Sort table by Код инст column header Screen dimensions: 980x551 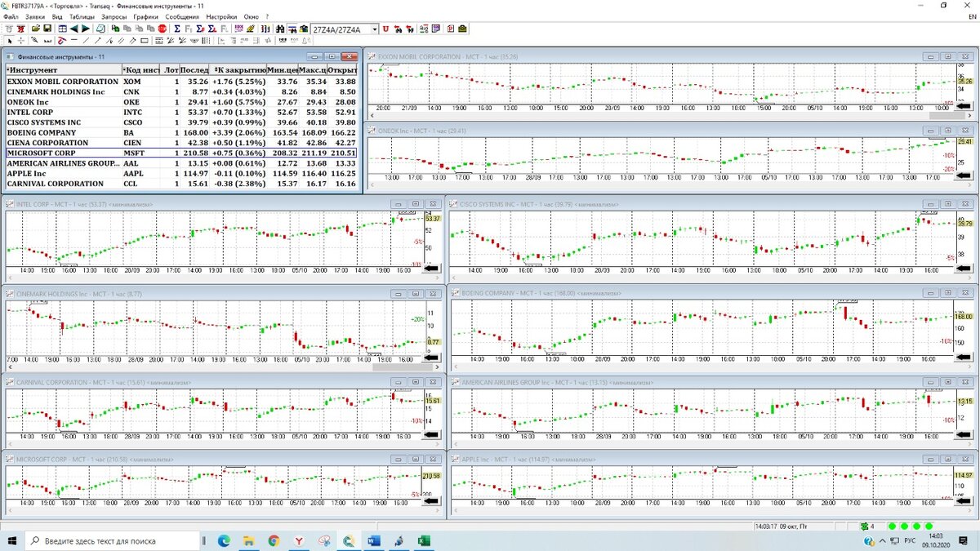click(140, 70)
